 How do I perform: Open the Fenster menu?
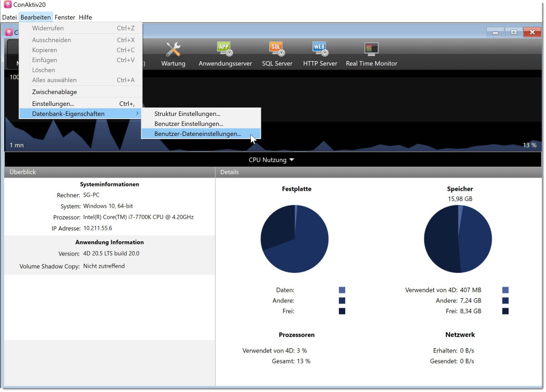pyautogui.click(x=65, y=17)
